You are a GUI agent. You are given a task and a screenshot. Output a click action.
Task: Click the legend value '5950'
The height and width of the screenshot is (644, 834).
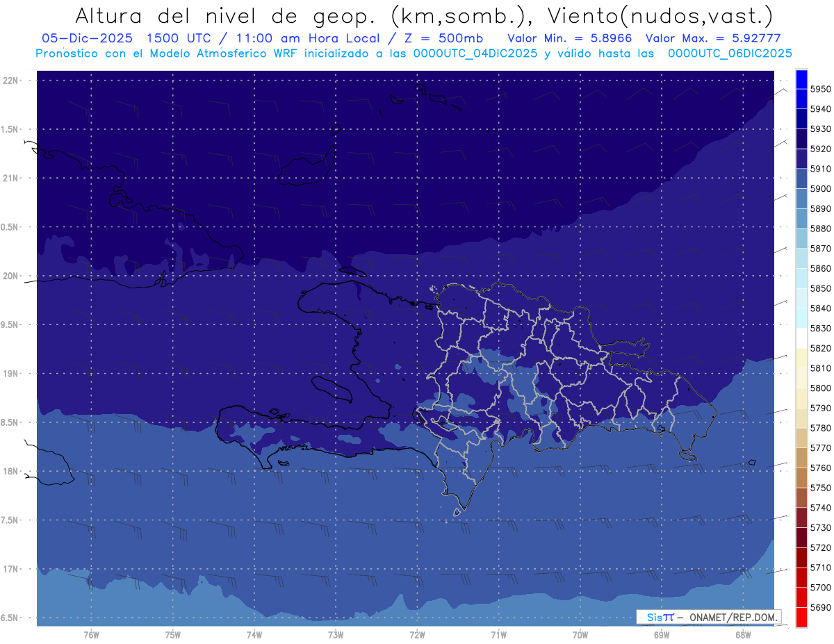click(x=820, y=89)
